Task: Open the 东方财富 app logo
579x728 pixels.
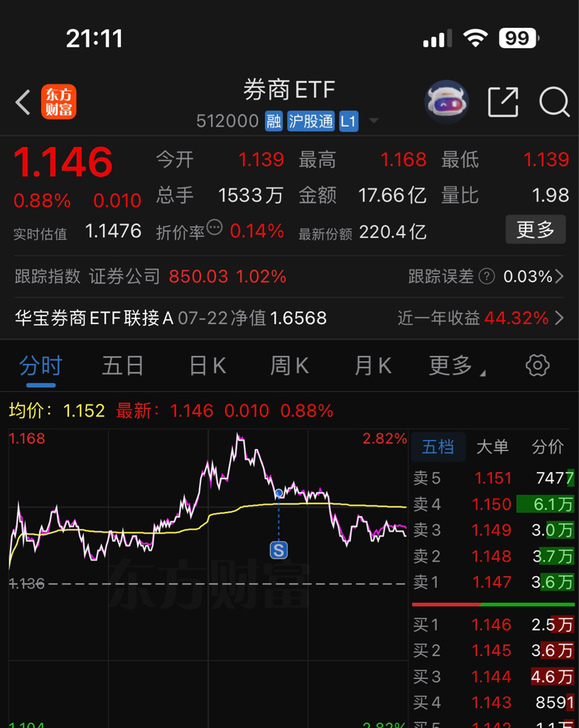Action: [58, 102]
